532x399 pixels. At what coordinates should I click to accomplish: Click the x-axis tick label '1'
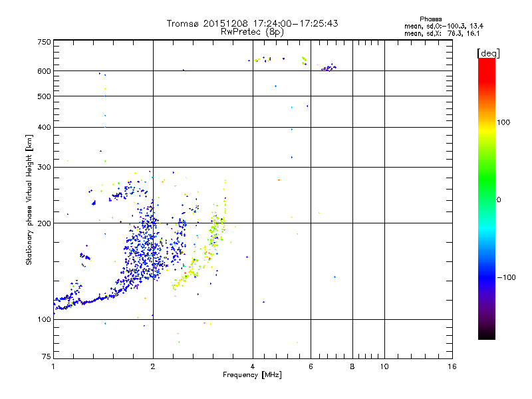click(53, 366)
